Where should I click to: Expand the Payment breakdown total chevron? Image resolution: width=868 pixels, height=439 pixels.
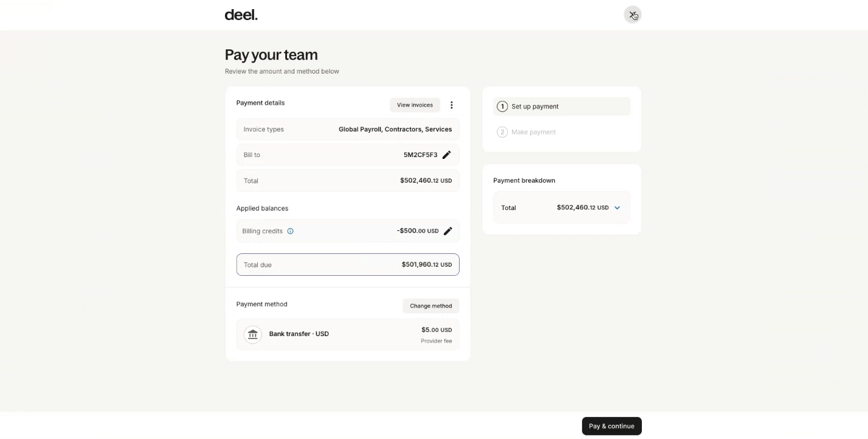pyautogui.click(x=617, y=208)
